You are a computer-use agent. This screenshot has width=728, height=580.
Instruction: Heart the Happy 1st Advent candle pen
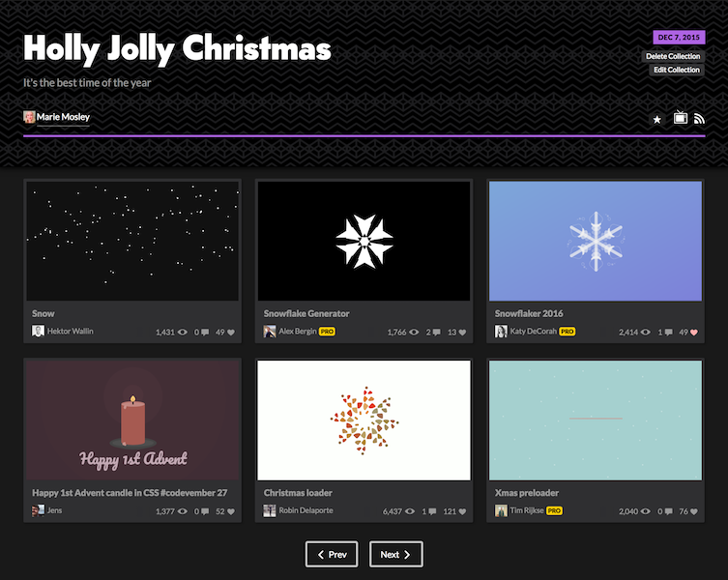coord(231,511)
